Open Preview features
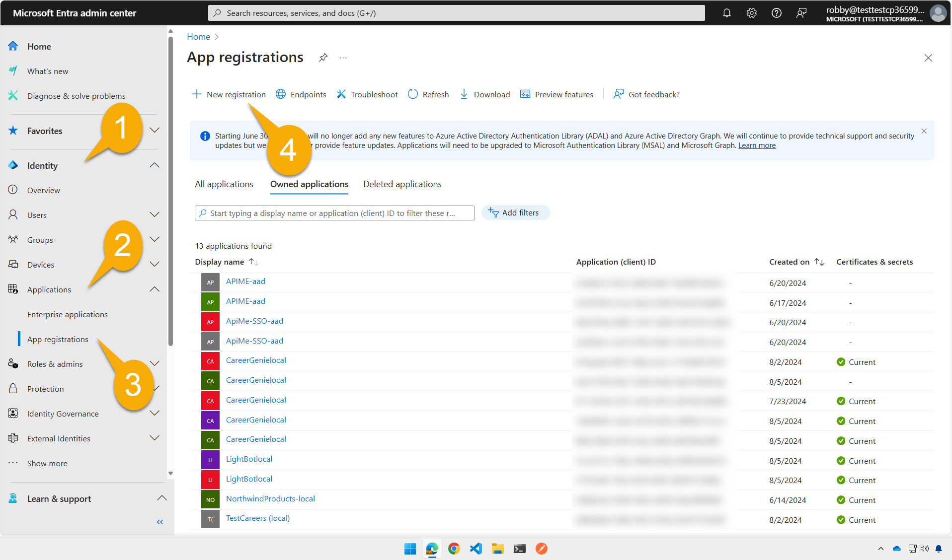 556,94
